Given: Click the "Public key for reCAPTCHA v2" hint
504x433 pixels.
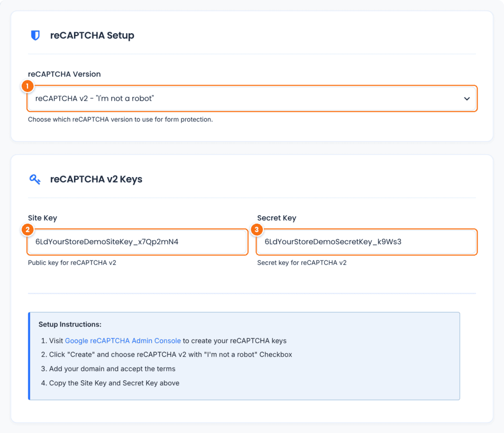Looking at the screenshot, I should [72, 263].
